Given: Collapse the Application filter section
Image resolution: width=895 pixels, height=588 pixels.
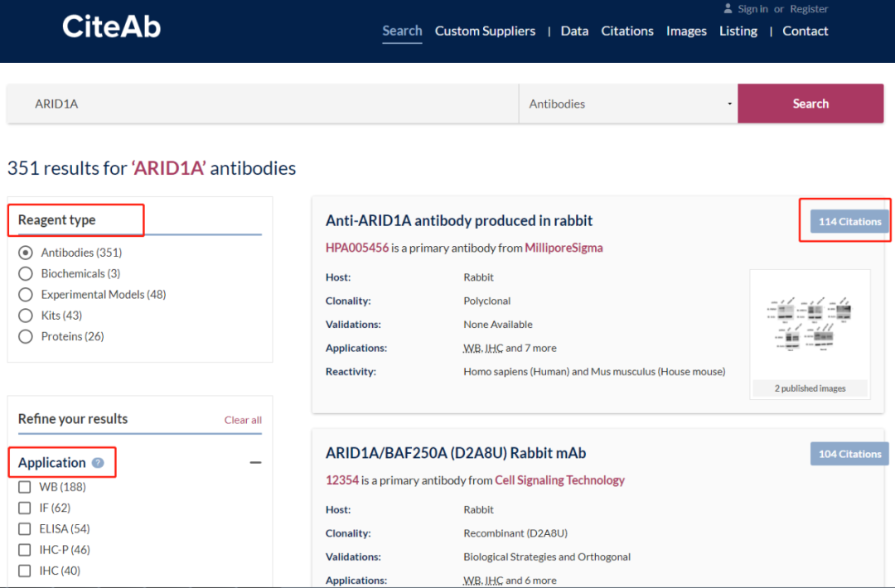Looking at the screenshot, I should [x=256, y=462].
